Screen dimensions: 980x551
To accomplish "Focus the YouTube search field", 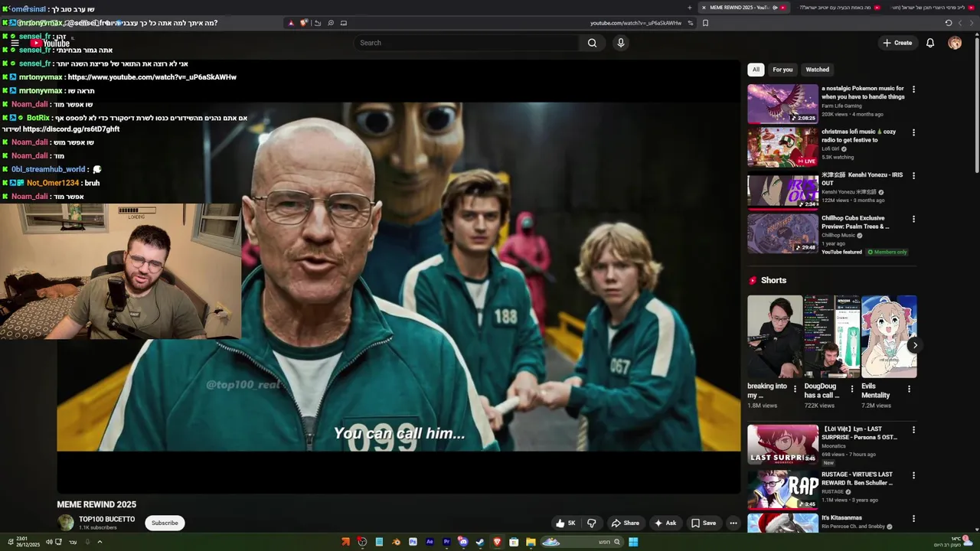I will pos(467,43).
